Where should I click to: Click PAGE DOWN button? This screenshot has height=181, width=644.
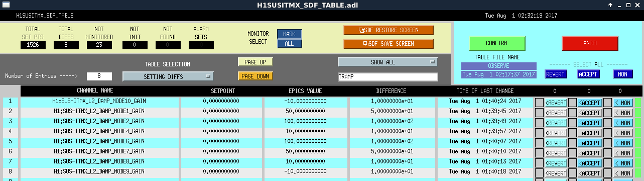(255, 76)
